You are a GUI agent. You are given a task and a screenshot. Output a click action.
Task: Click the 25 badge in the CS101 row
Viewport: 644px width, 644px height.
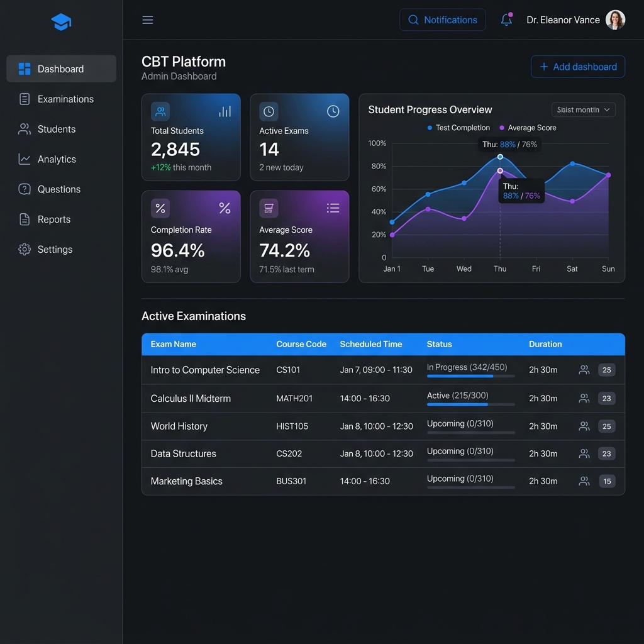point(607,370)
